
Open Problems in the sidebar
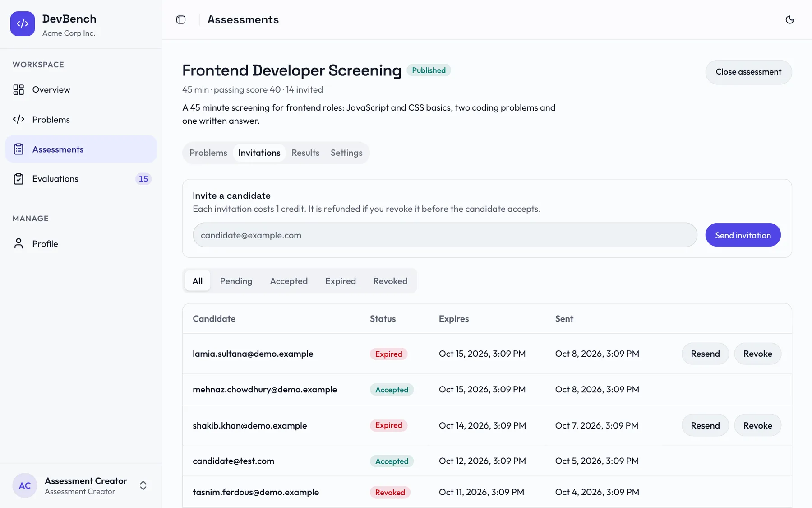(81, 119)
